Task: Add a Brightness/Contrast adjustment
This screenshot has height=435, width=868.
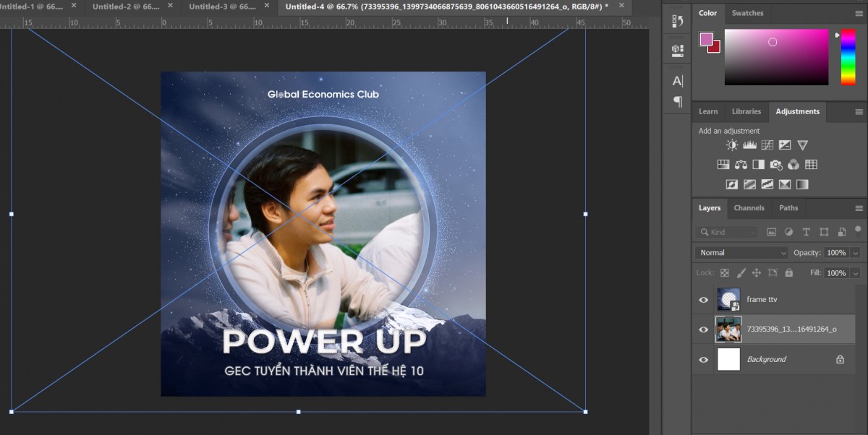Action: 732,145
